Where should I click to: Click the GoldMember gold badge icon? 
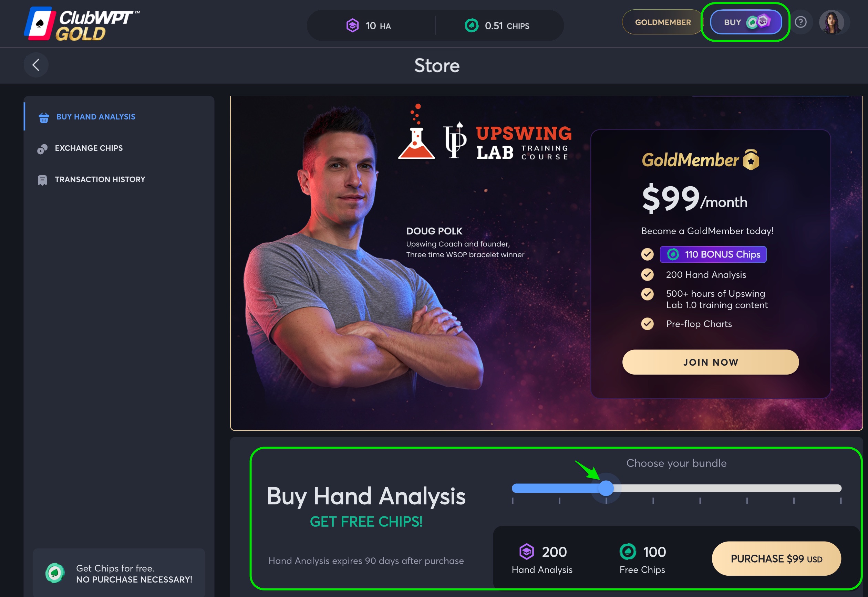click(x=751, y=160)
